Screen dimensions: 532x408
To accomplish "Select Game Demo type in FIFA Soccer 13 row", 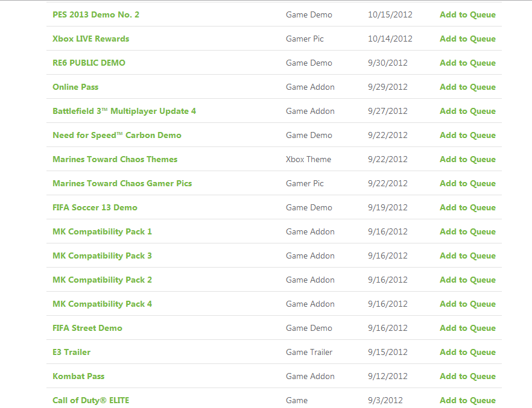I will point(309,207).
